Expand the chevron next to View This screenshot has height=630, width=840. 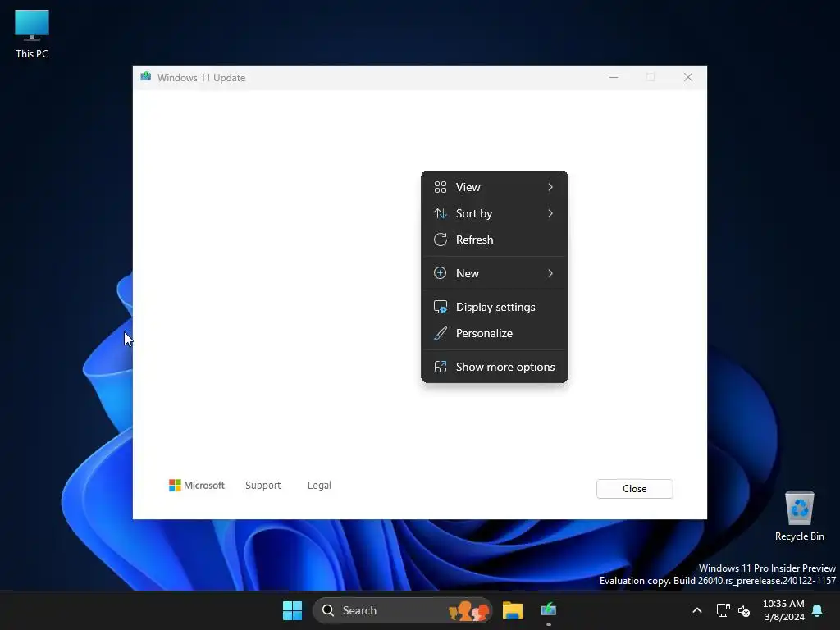550,187
